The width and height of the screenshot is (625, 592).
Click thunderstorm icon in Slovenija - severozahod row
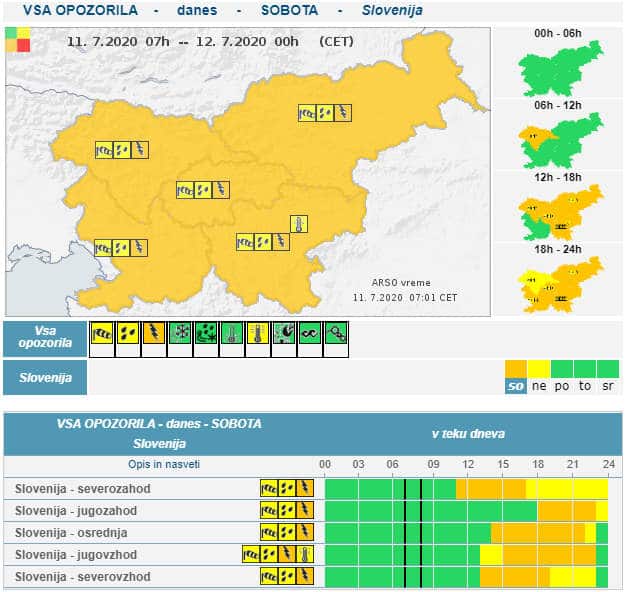click(305, 488)
